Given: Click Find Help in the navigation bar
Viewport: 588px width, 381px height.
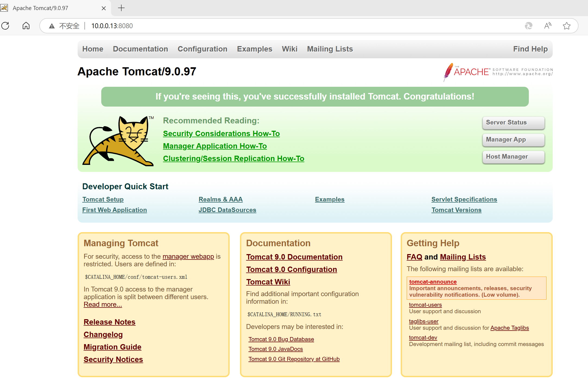Looking at the screenshot, I should point(530,49).
